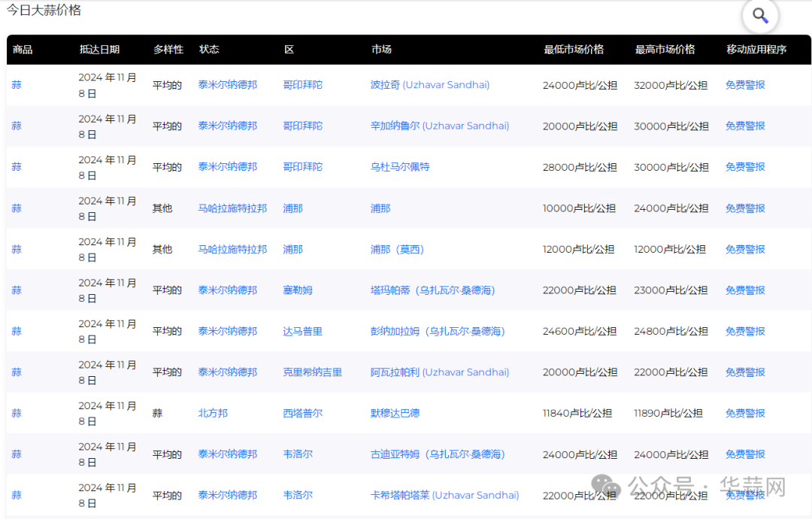Image resolution: width=812 pixels, height=519 pixels.
Task: Open the 彭纳加拉姆 market link
Action: [438, 331]
